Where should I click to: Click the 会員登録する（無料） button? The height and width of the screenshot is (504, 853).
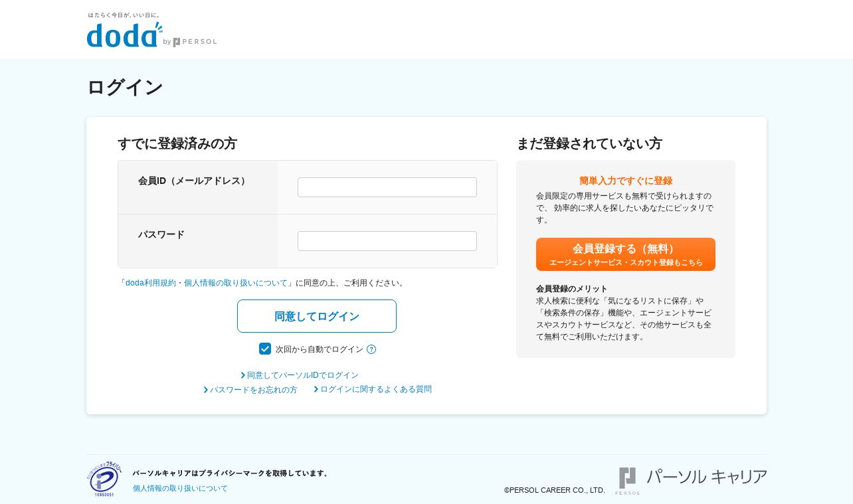[626, 254]
